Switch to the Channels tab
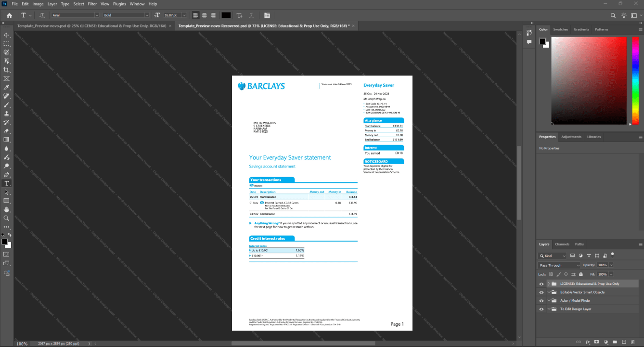Image resolution: width=644 pixels, height=347 pixels. point(562,244)
